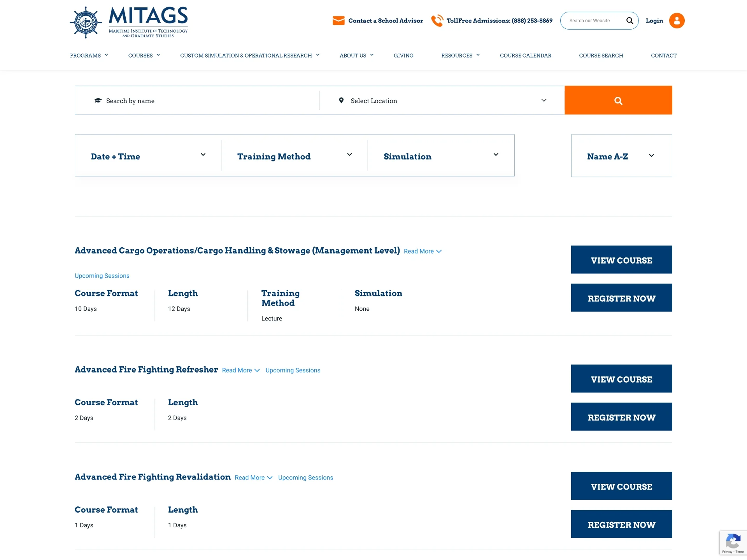Open the Training Method filter dropdown
Viewport: 747px width, 560px height.
[294, 156]
